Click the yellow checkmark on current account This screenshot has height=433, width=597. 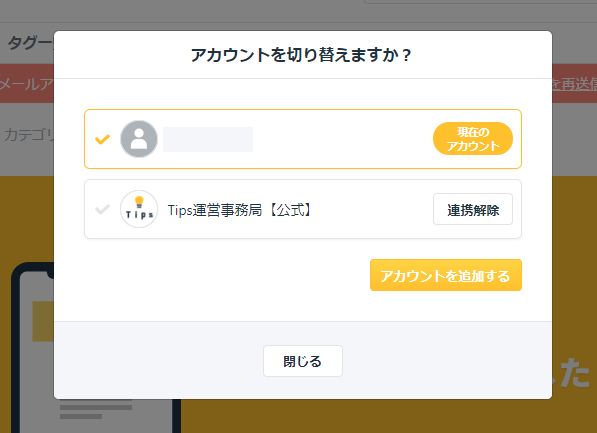click(102, 139)
